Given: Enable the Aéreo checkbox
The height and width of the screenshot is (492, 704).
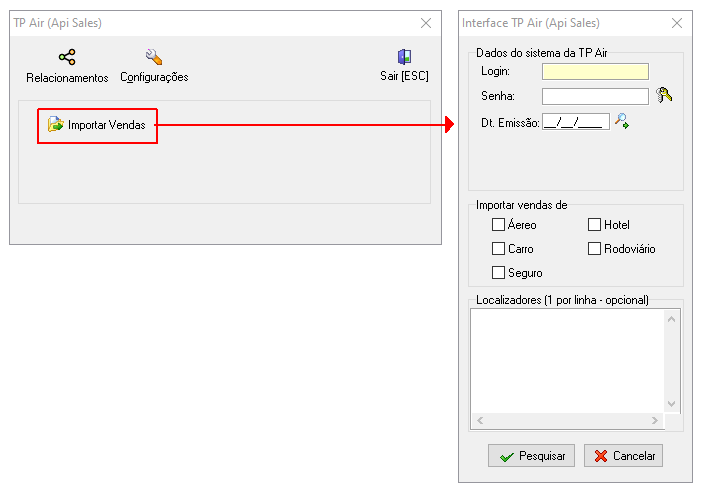Looking at the screenshot, I should click(x=498, y=224).
